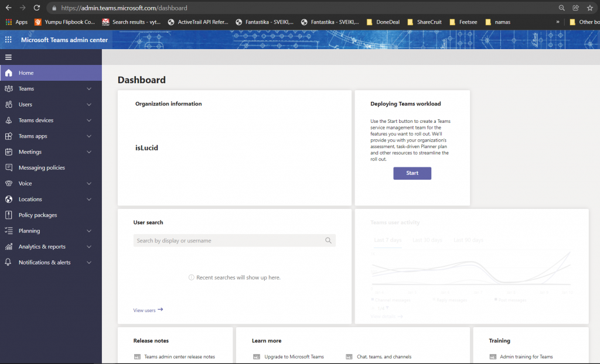The height and width of the screenshot is (364, 600).
Task: Click the Messaging policies icon
Action: [x=8, y=167]
